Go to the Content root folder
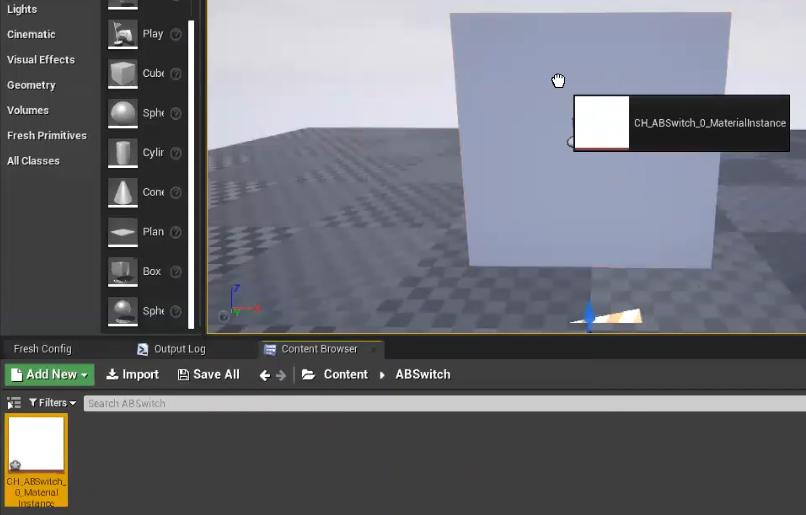806x515 pixels. [345, 374]
